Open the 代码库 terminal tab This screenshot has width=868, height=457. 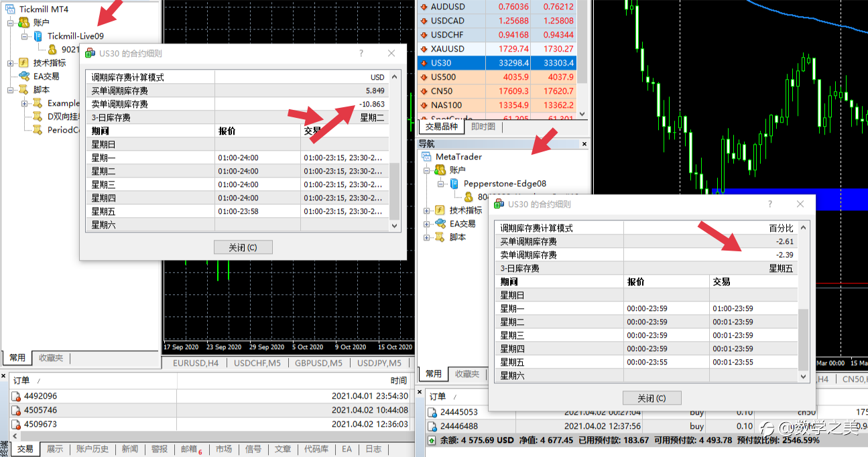coord(316,449)
